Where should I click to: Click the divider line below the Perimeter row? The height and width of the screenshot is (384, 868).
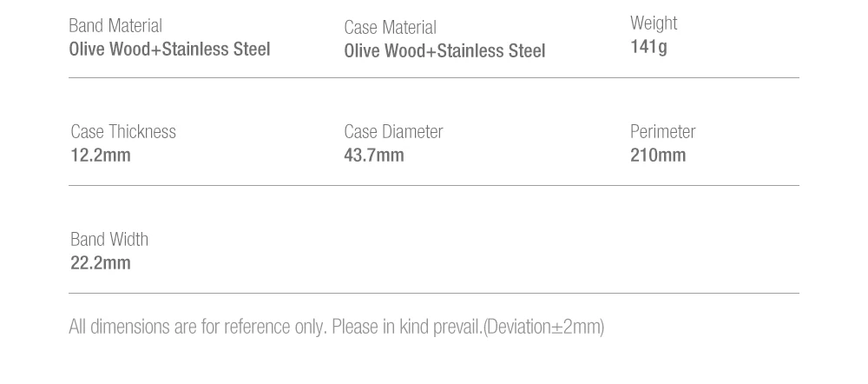(434, 186)
